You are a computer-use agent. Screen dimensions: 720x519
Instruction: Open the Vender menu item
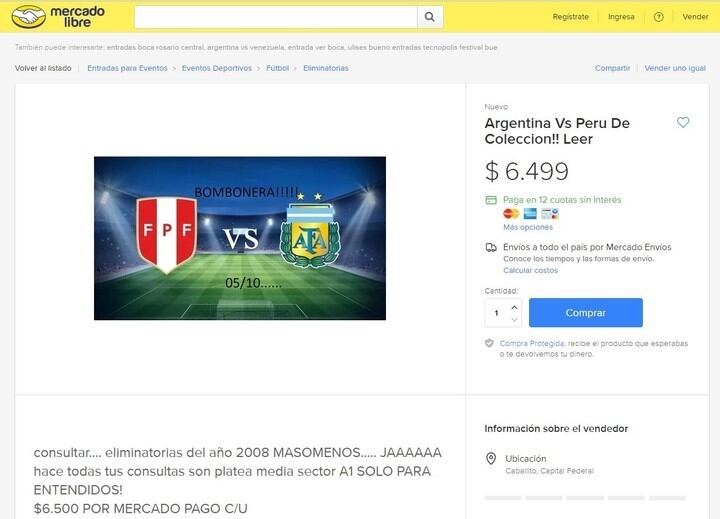click(x=695, y=17)
